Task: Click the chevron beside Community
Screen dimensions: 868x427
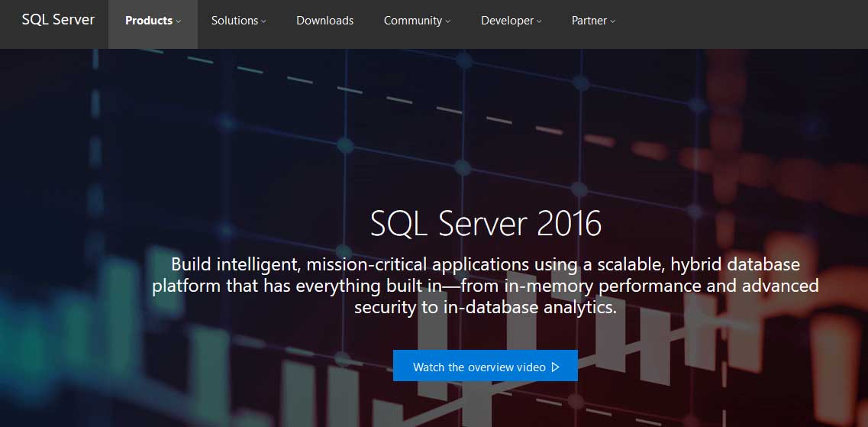Action: [447, 21]
